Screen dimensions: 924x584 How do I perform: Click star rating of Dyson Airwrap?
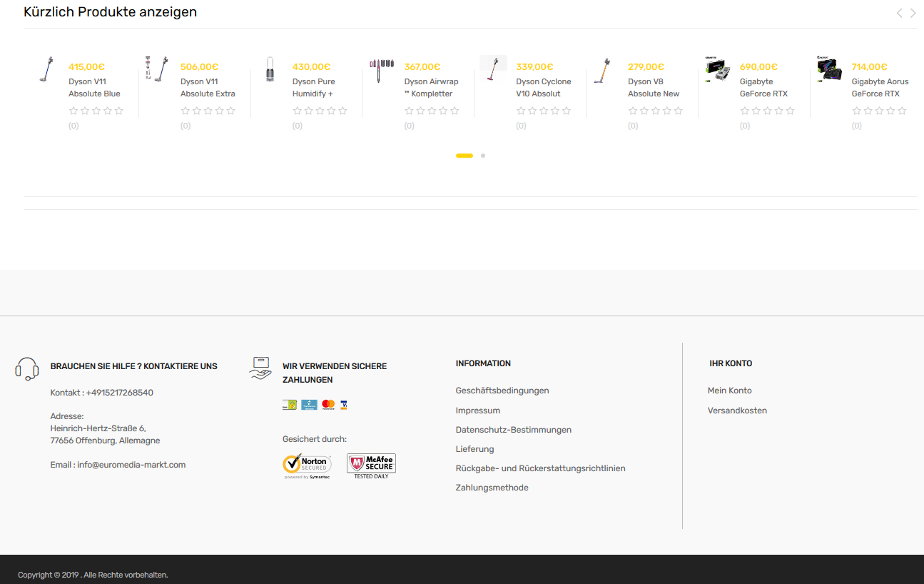(432, 111)
